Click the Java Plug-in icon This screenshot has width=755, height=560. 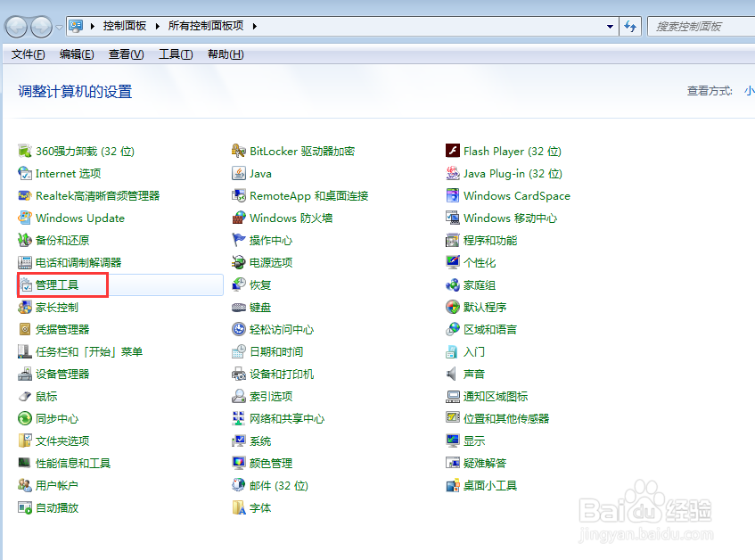tap(453, 173)
